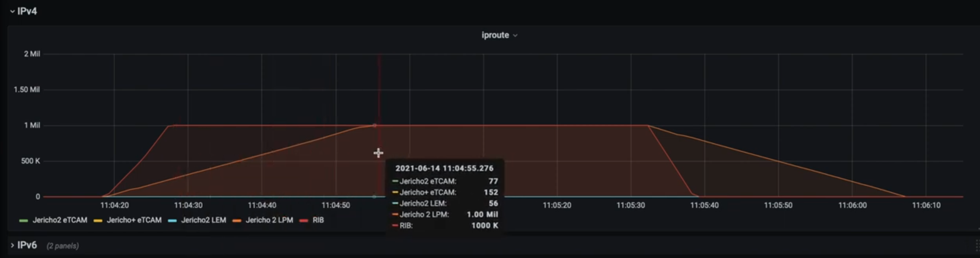Open the iproute panel title menu
The width and height of the screenshot is (980, 258).
(495, 35)
